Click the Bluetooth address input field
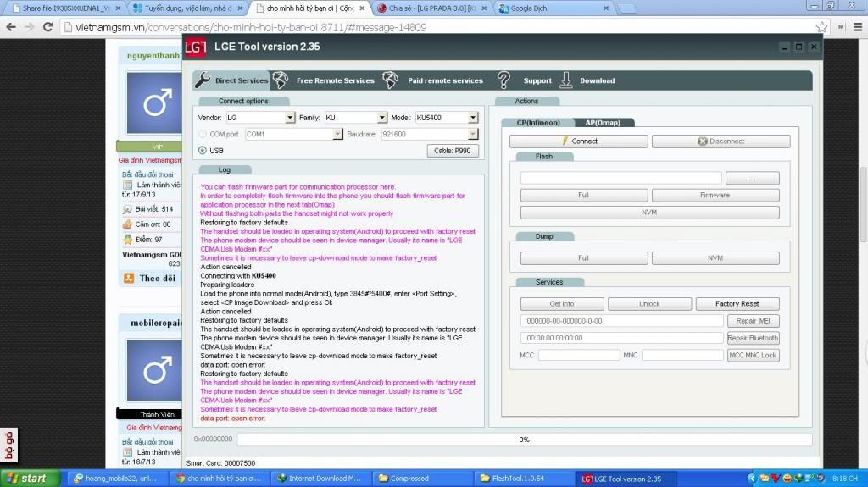The image size is (868, 487). point(621,338)
